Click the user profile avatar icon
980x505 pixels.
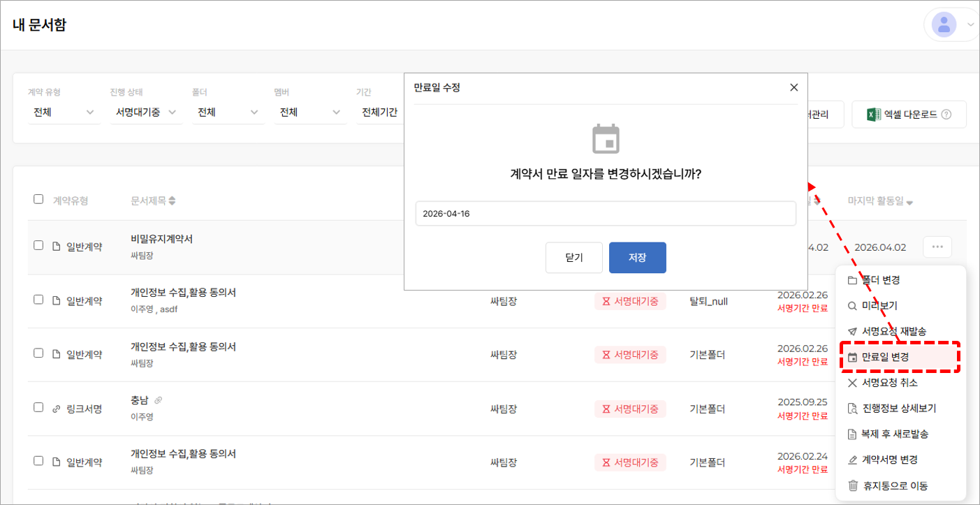pyautogui.click(x=944, y=25)
